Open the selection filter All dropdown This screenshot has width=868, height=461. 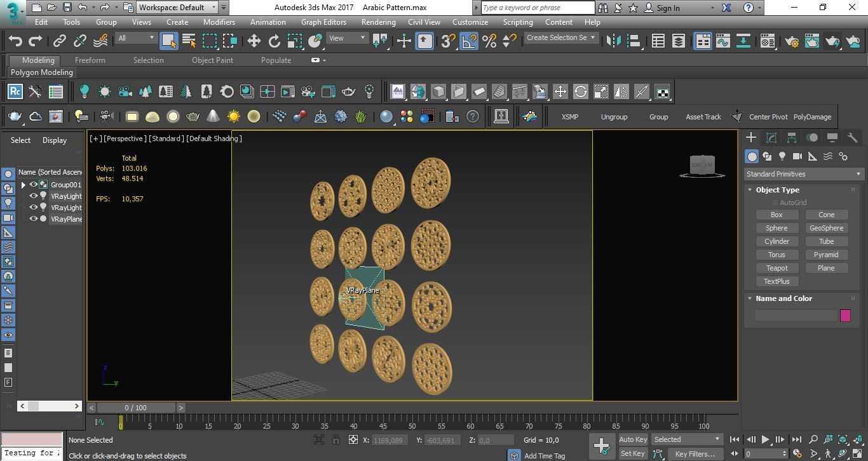tap(136, 38)
